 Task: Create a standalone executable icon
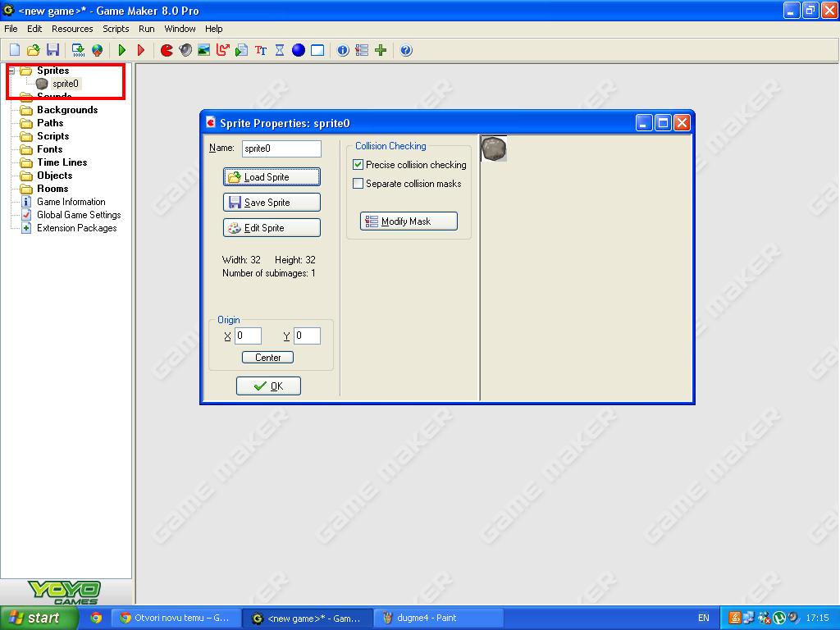click(78, 50)
